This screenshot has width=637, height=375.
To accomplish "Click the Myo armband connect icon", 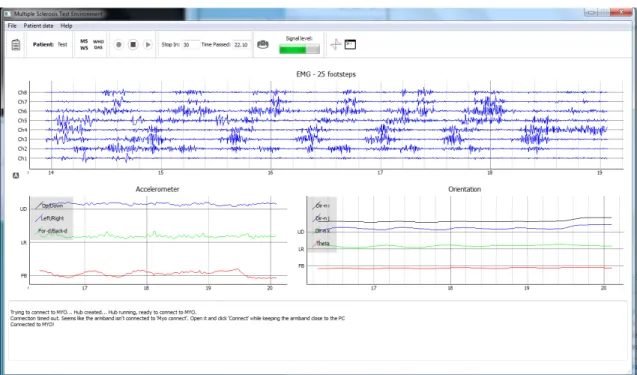I will coord(263,45).
